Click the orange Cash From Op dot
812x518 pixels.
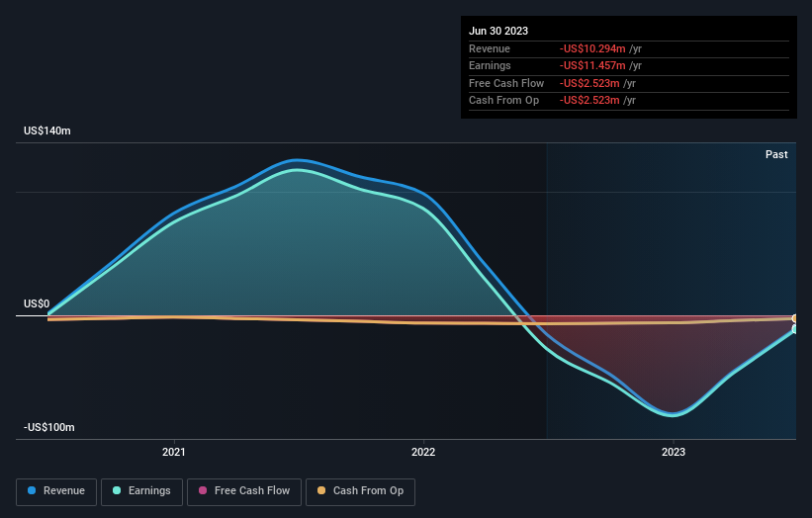pos(321,490)
